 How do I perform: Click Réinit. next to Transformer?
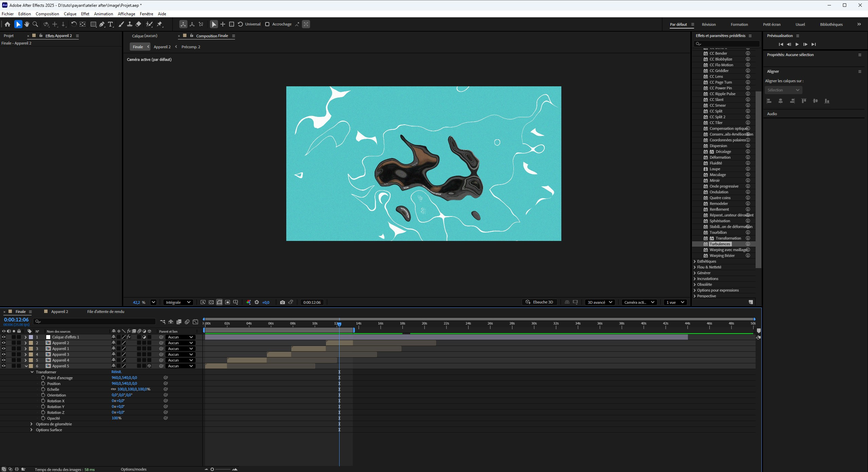pos(116,372)
